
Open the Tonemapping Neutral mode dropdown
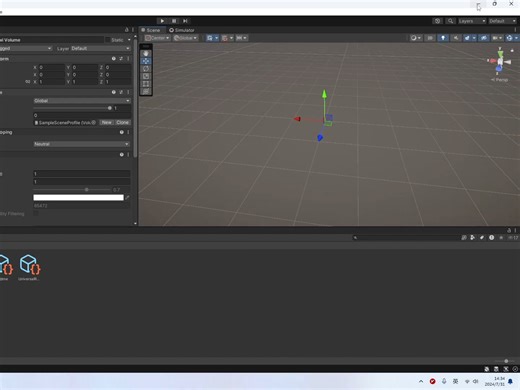click(x=82, y=144)
